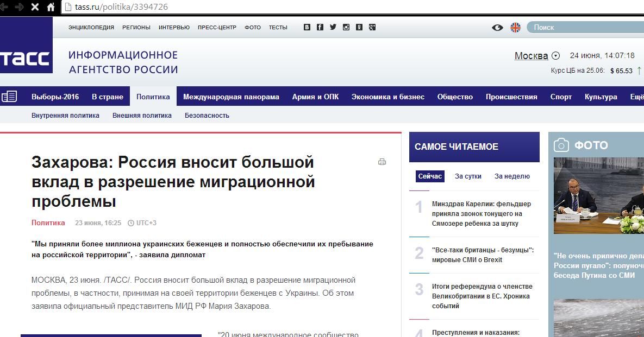
Task: Click the ТАСС logo
Action: 26,45
